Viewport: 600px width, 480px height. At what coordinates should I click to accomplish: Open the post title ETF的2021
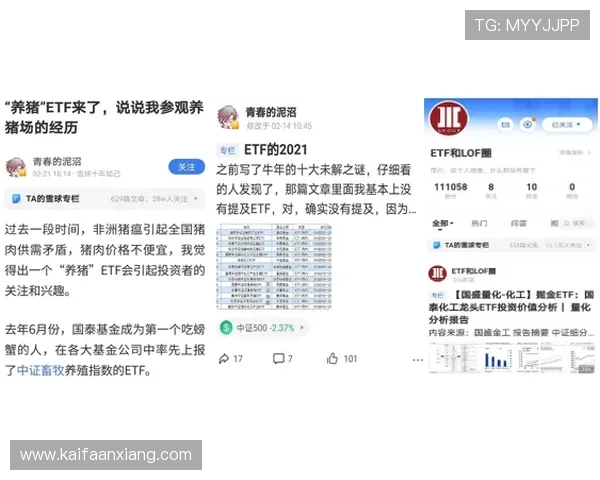(x=276, y=150)
